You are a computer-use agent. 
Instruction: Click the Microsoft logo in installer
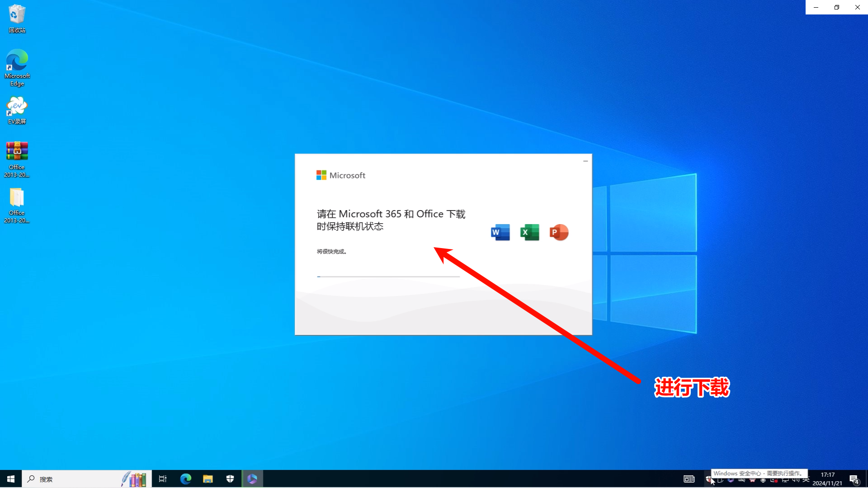point(340,175)
